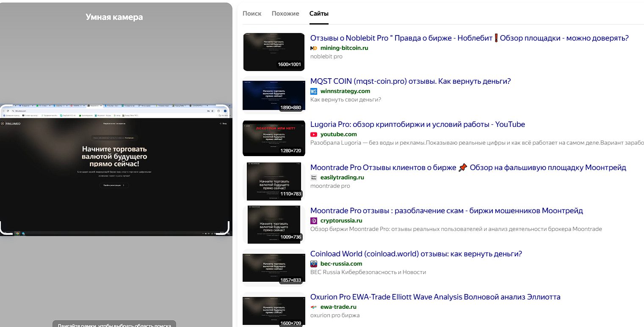Viewport: 644px width, 327px height.
Task: Open the Oxurion Pro result thumbnail
Action: pos(274,311)
